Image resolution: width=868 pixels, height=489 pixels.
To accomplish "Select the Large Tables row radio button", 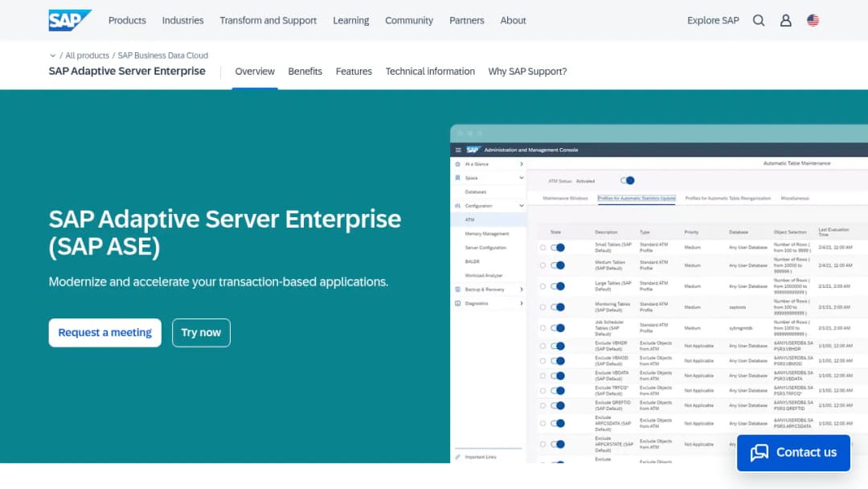I will click(543, 286).
